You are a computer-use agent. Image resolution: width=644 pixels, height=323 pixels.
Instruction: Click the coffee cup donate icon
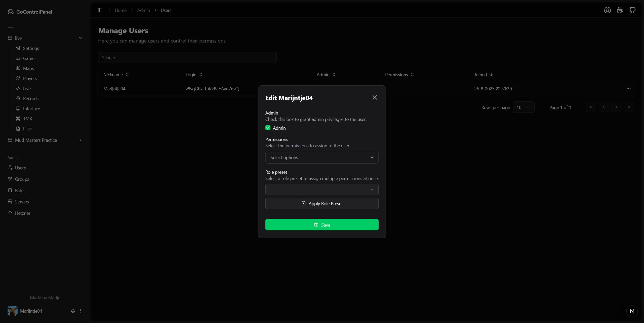pyautogui.click(x=620, y=10)
